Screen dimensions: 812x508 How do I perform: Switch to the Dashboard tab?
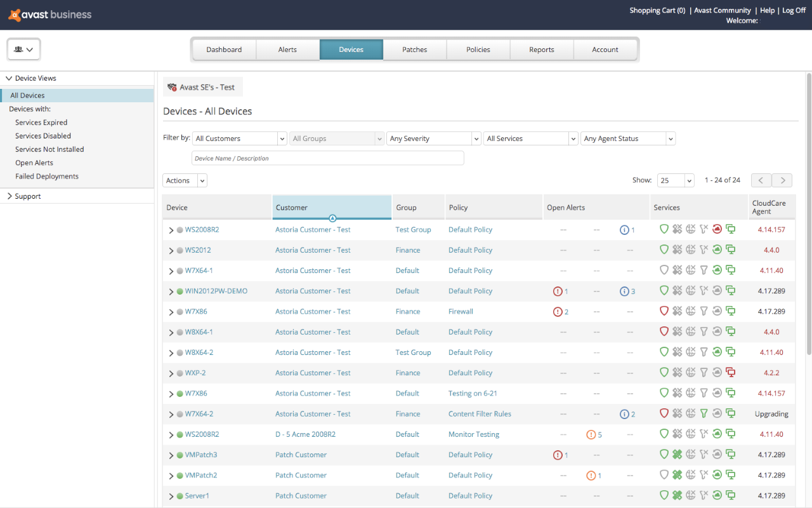(224, 50)
